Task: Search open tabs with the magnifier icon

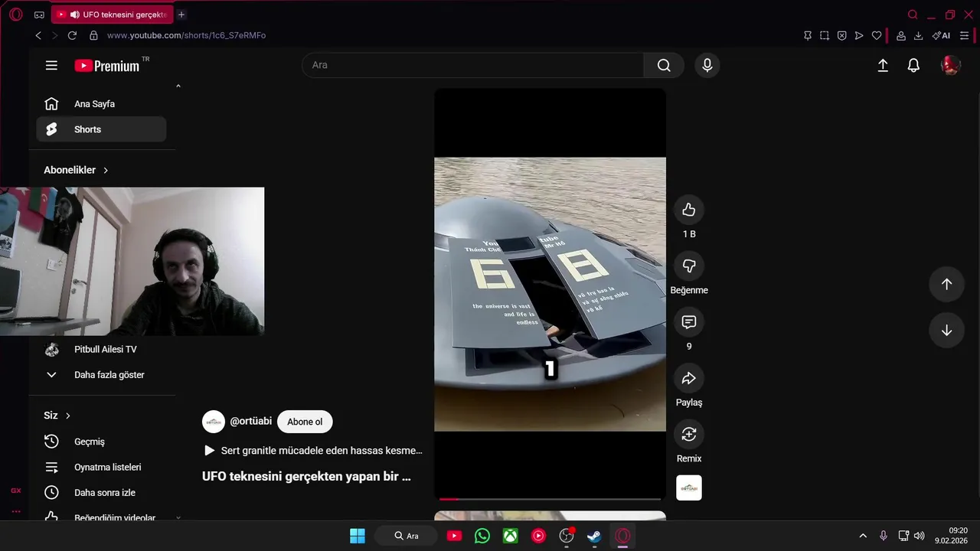Action: 913,15
